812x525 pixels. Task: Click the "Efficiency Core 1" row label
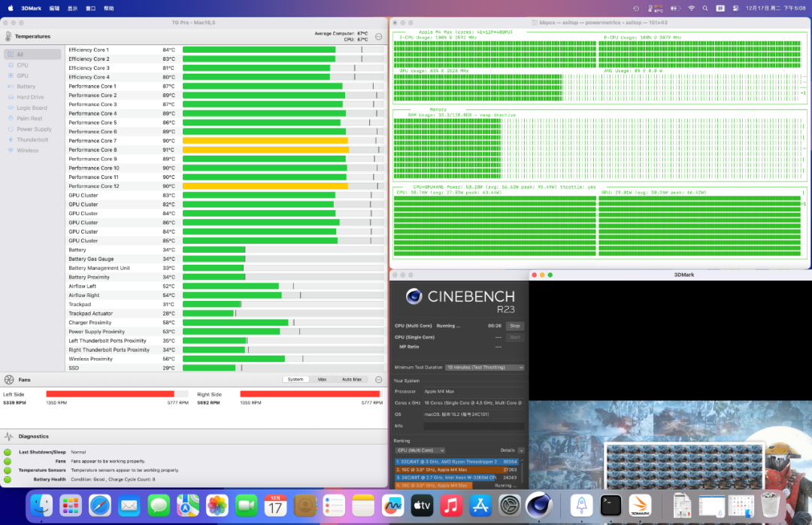(89, 50)
